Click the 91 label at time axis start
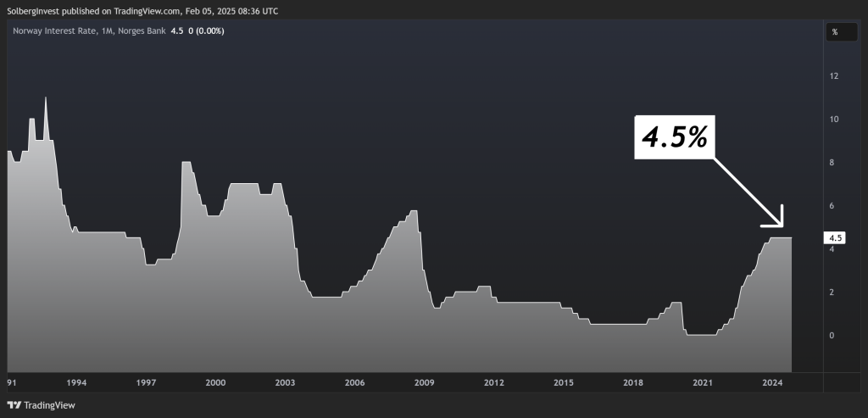This screenshot has width=868, height=418. coord(12,383)
